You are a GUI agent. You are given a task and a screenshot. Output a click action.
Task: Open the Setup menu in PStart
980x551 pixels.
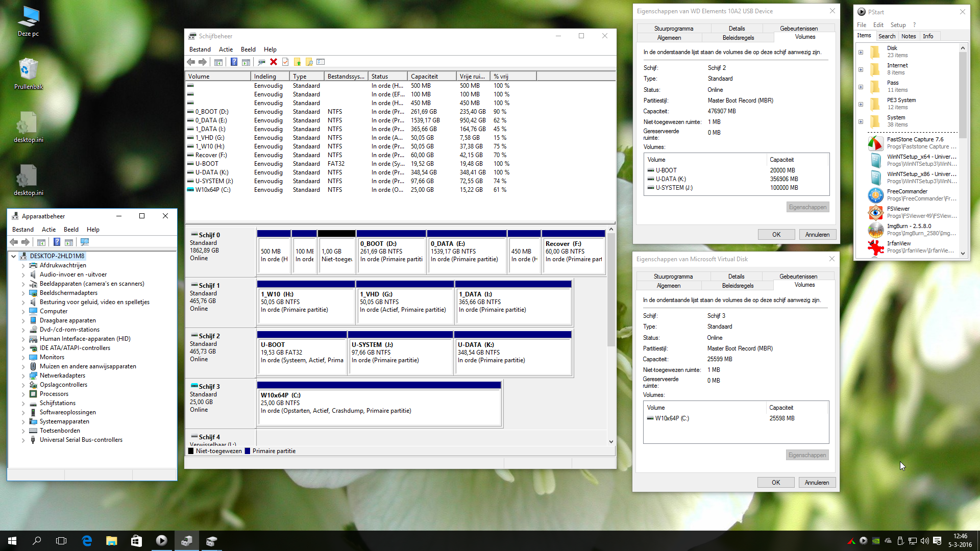tap(898, 25)
